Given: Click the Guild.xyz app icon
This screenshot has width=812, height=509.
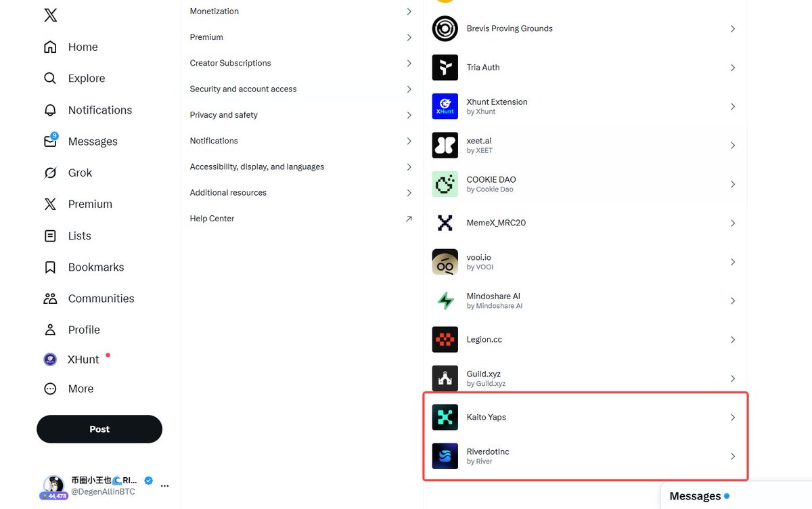Looking at the screenshot, I should click(445, 378).
